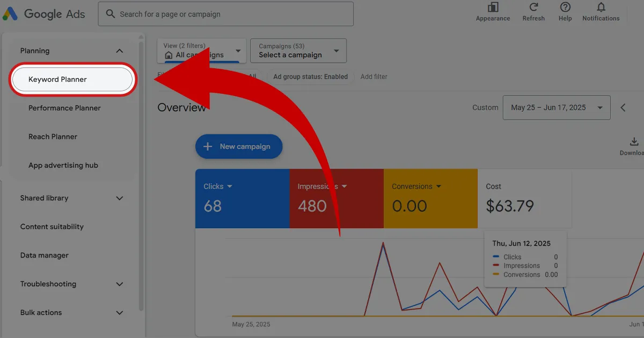The width and height of the screenshot is (644, 338).
Task: Click the New campaign button
Action: pyautogui.click(x=239, y=146)
